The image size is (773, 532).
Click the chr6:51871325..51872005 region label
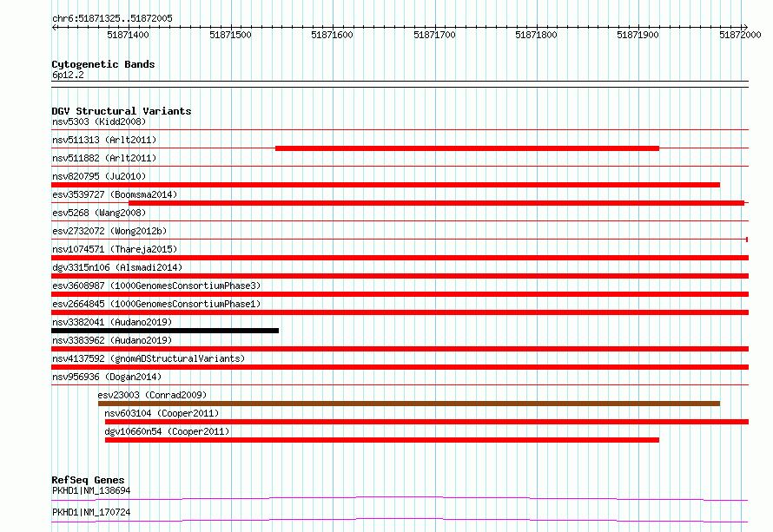coord(112,18)
